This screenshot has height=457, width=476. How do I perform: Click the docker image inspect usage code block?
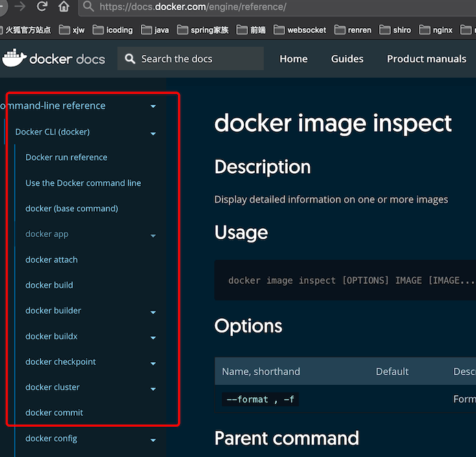tap(345, 280)
